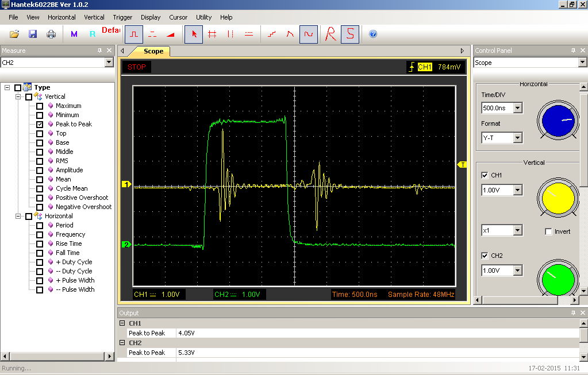
Task: Click the yellow T trigger level marker
Action: (x=462, y=164)
